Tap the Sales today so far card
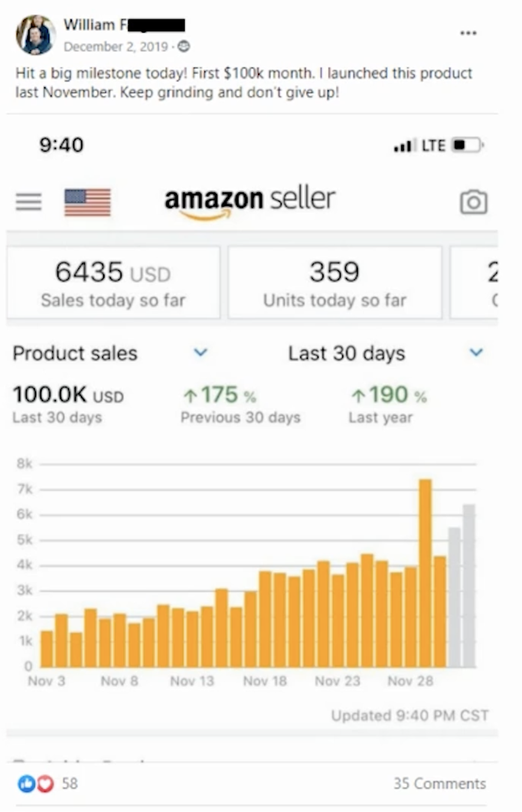The image size is (522, 812). click(x=113, y=283)
